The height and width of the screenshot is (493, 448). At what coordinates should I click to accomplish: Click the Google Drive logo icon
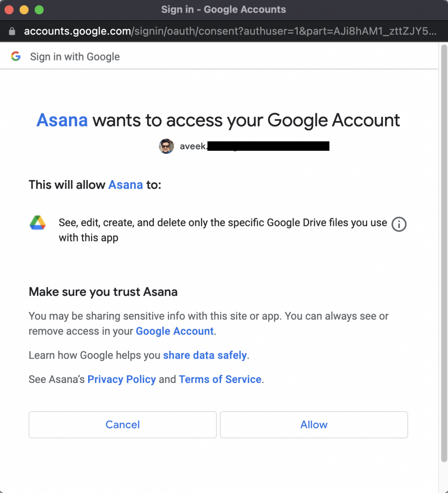click(38, 223)
